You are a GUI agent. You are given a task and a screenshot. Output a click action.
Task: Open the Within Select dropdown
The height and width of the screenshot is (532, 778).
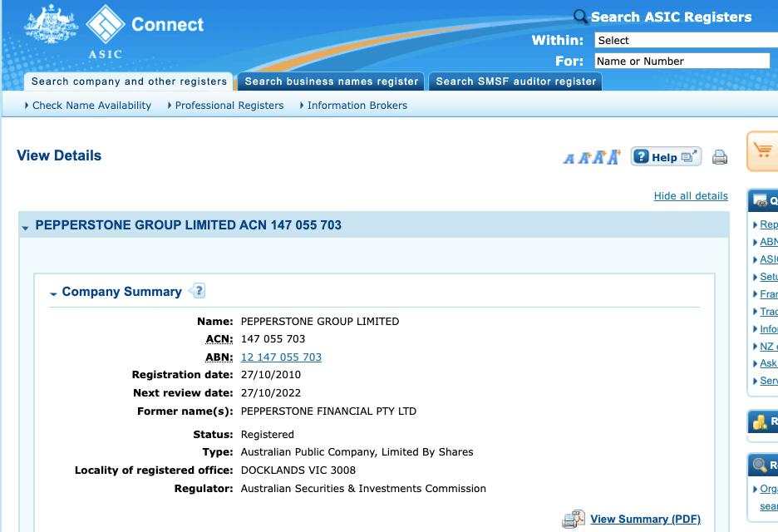[687, 40]
